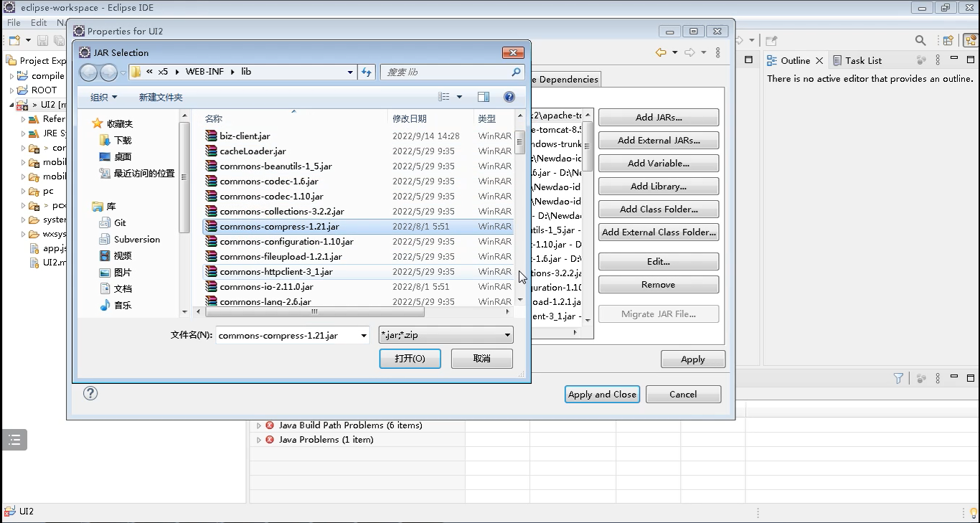Click the Apply and Close button

[x=602, y=394]
